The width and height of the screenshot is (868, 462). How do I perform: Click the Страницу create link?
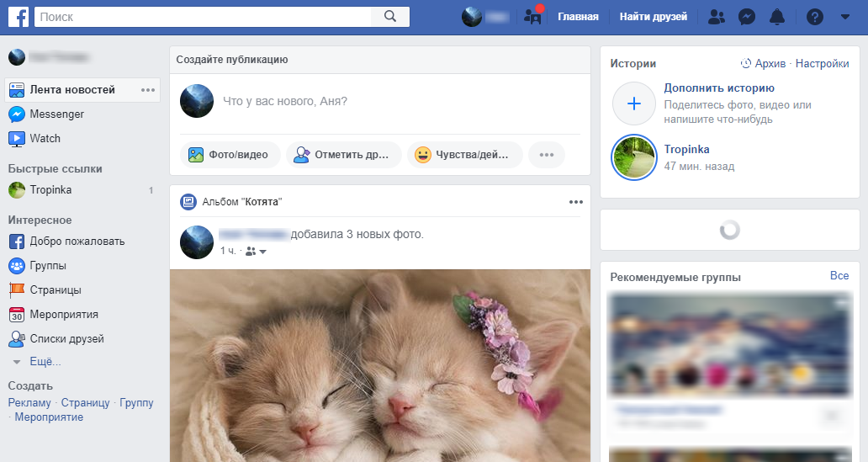(x=85, y=403)
